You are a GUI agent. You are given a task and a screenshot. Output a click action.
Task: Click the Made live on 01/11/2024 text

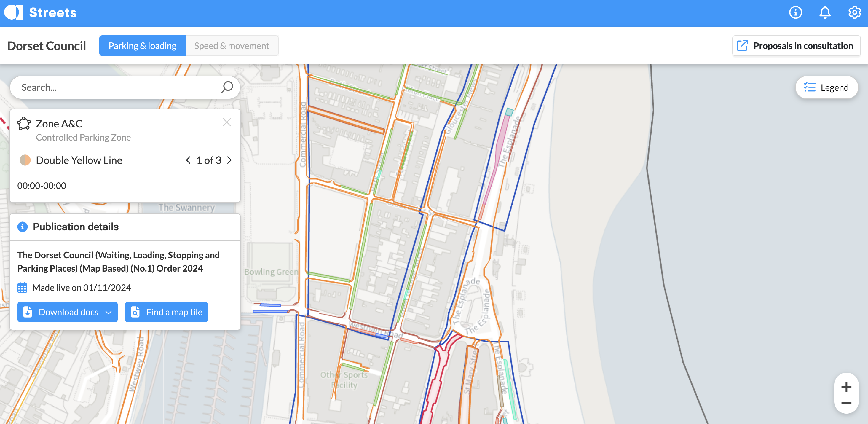(x=82, y=288)
